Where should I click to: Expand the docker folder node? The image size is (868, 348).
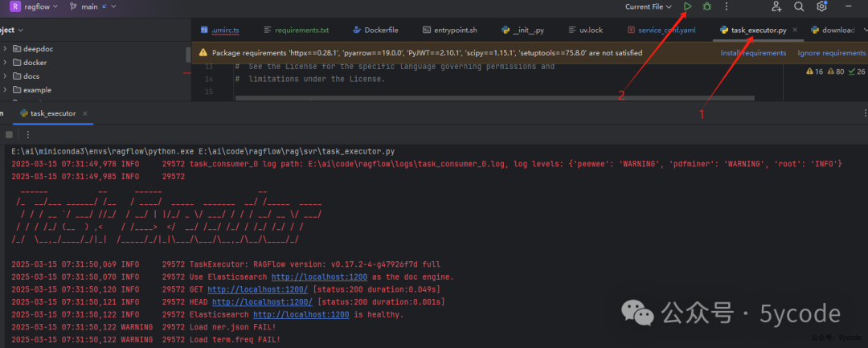point(6,62)
